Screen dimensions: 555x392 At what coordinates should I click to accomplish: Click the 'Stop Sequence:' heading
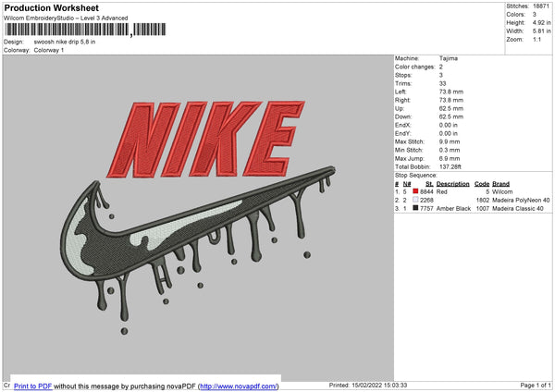click(x=416, y=176)
